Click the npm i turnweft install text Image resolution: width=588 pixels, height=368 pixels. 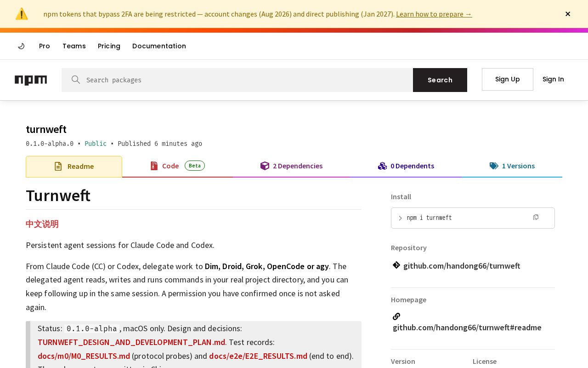click(x=430, y=218)
